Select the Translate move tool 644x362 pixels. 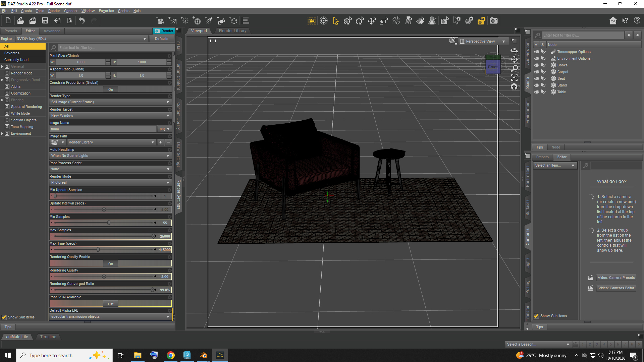(372, 21)
